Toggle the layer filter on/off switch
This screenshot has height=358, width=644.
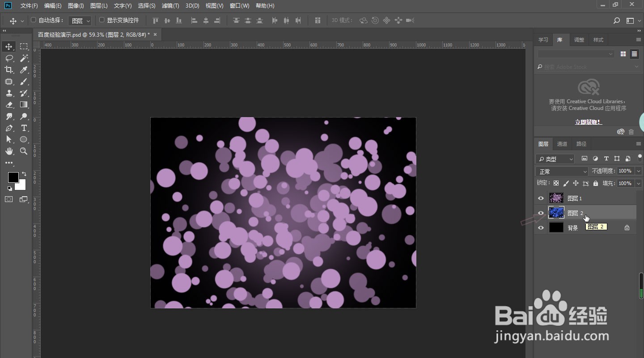(x=640, y=157)
